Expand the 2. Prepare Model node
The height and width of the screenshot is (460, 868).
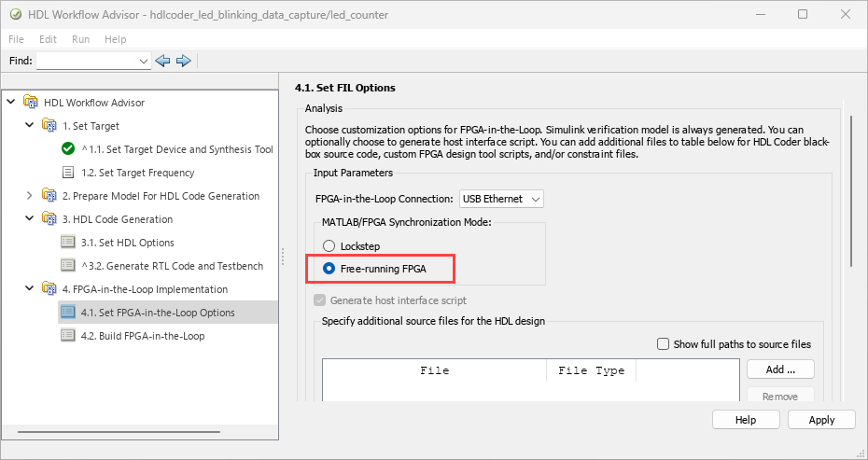click(30, 195)
